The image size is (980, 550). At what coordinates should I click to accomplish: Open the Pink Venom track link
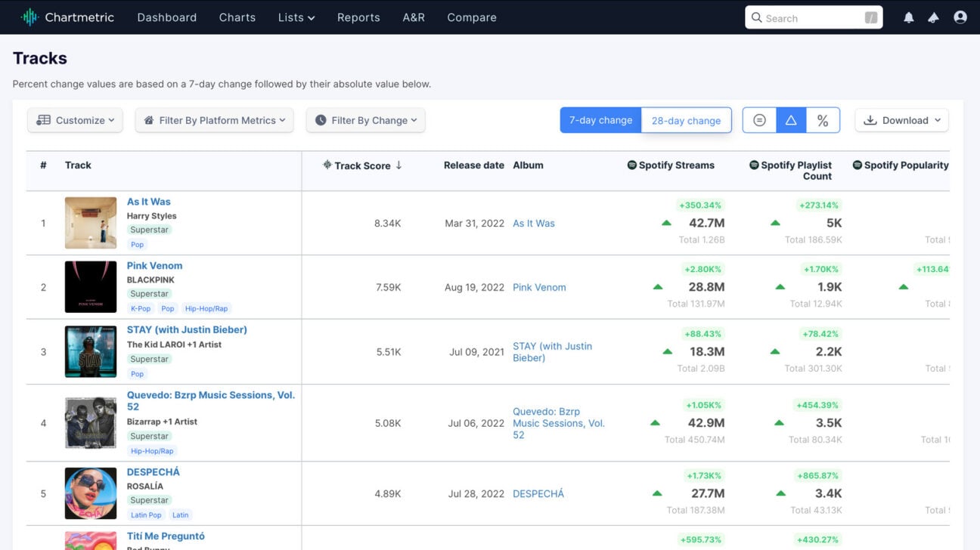pos(154,265)
